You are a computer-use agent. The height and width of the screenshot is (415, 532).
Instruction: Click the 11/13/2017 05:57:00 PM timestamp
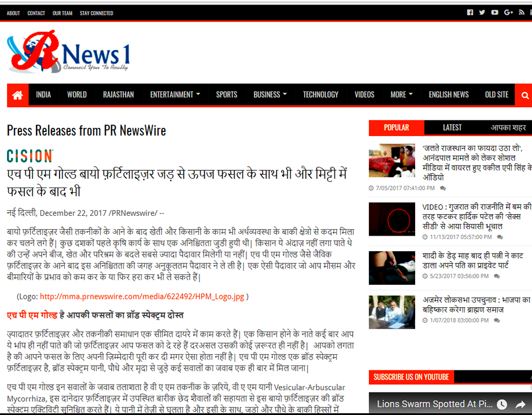pos(461,237)
